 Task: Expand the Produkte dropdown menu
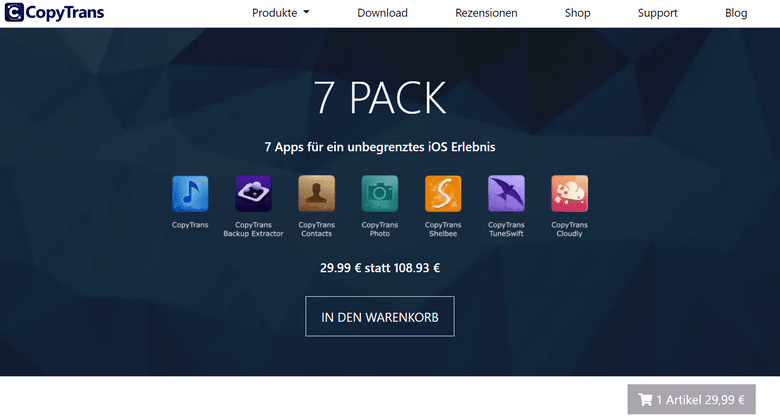click(x=281, y=13)
